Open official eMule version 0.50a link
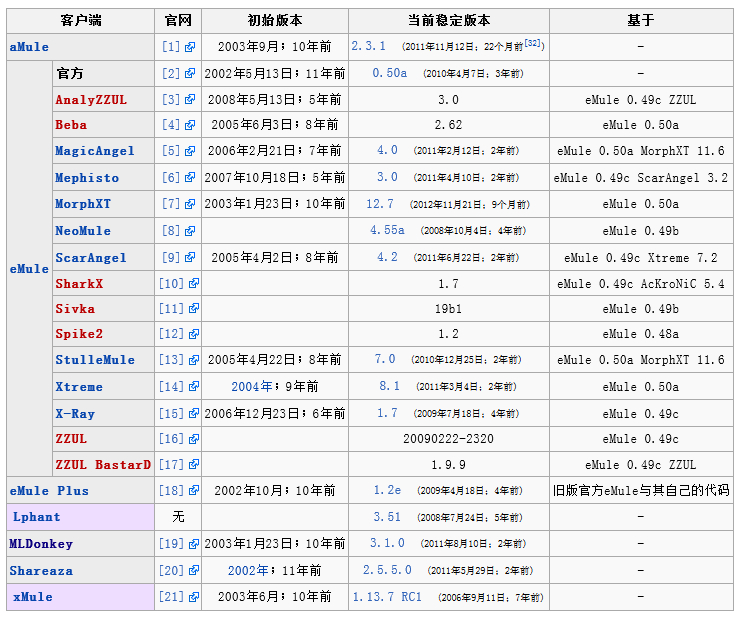The image size is (741, 618). (389, 73)
